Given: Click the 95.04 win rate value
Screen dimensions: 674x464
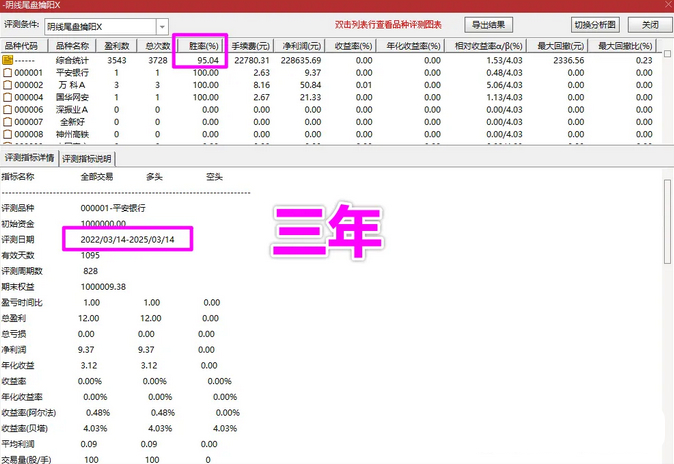Looking at the screenshot, I should (x=208, y=60).
